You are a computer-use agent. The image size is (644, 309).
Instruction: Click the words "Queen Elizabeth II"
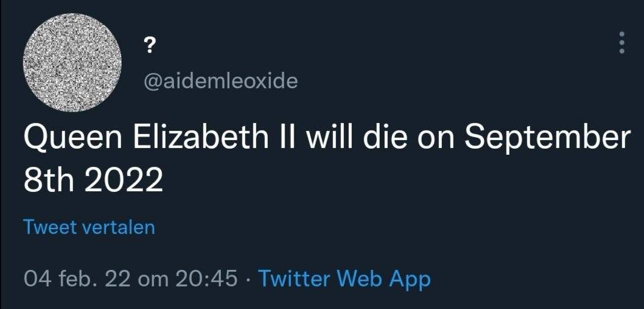[160, 140]
